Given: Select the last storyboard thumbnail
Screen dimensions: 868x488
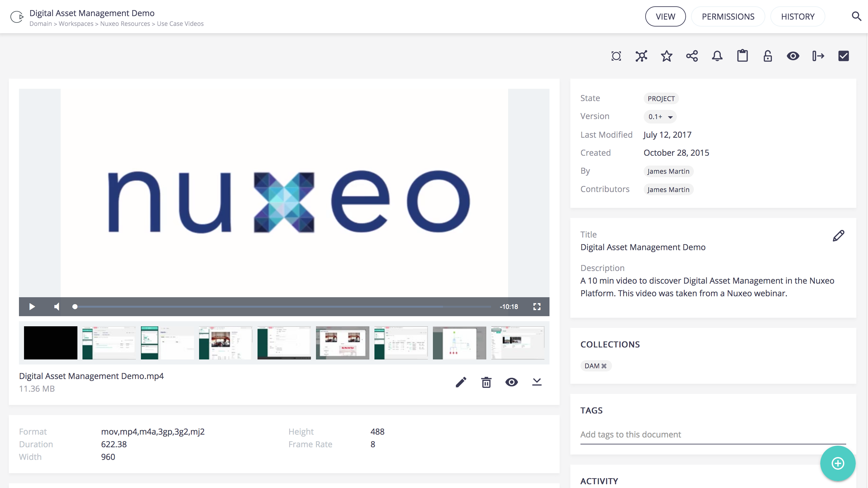Looking at the screenshot, I should pos(518,342).
